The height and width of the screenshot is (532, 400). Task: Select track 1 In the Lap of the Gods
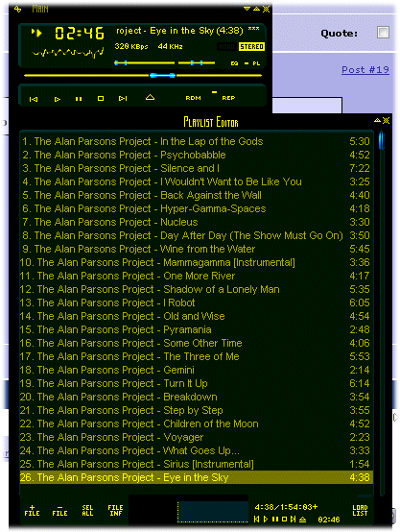pyautogui.click(x=197, y=141)
